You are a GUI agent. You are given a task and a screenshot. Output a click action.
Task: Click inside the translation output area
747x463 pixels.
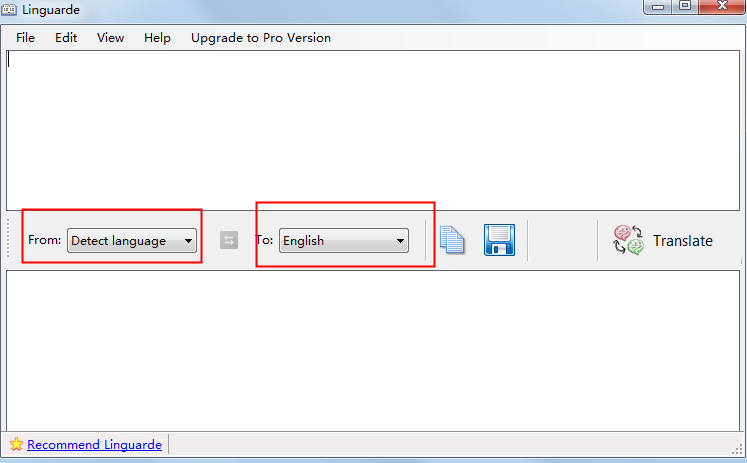tap(373, 351)
